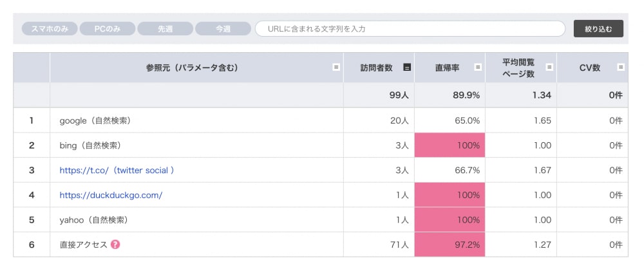Toggle the 今週 period filter
Screen dimensions: 644x267
click(x=223, y=29)
